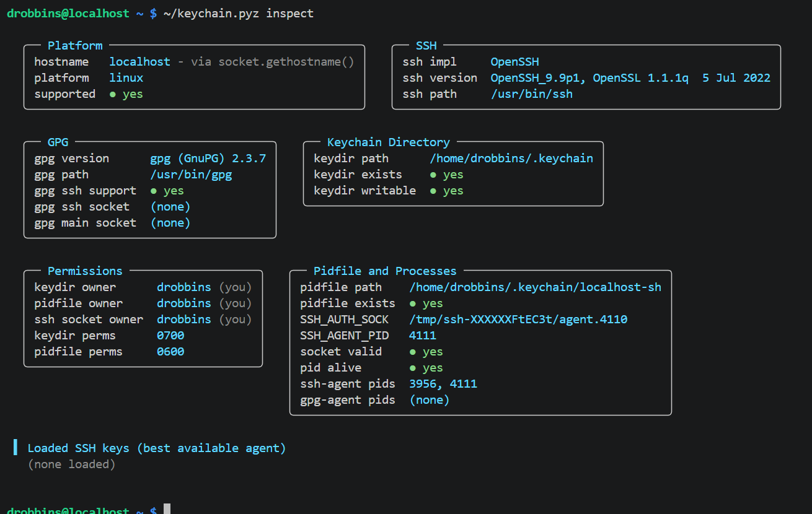Click the "ssh version" label
The width and height of the screenshot is (812, 514).
coord(440,78)
